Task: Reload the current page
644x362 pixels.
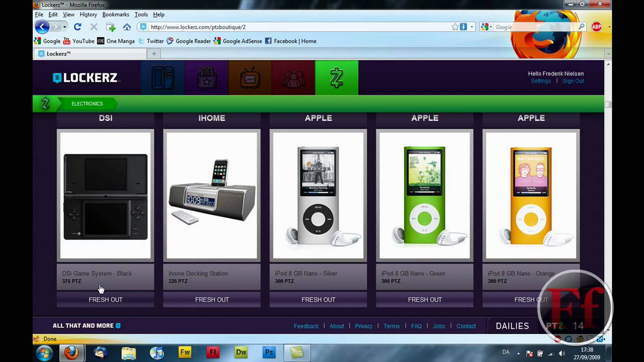Action: (77, 27)
